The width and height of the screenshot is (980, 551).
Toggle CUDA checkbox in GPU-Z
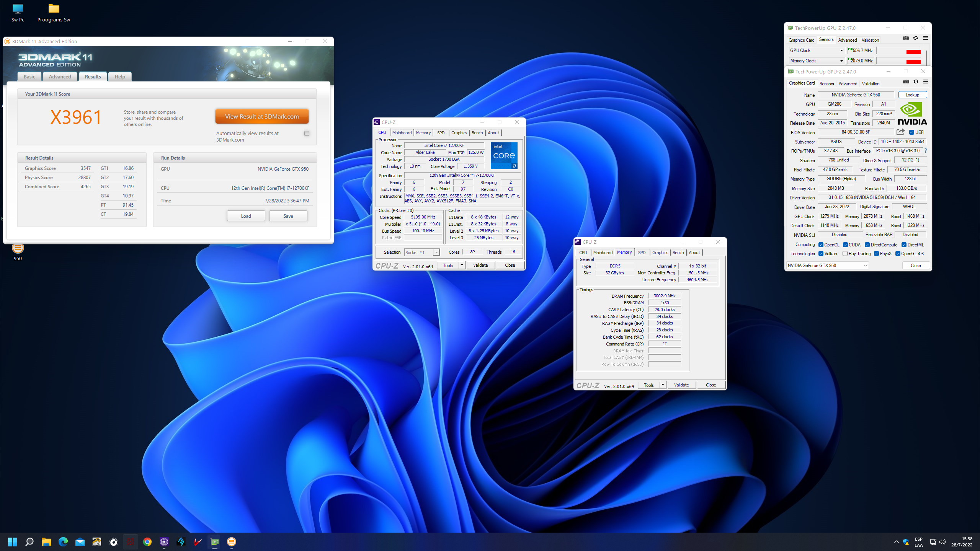[x=845, y=245]
